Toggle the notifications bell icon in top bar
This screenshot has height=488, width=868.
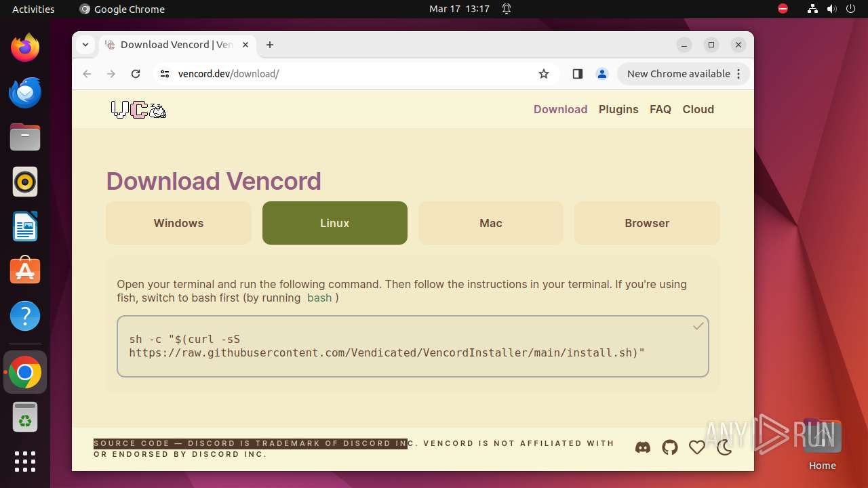[x=507, y=9]
